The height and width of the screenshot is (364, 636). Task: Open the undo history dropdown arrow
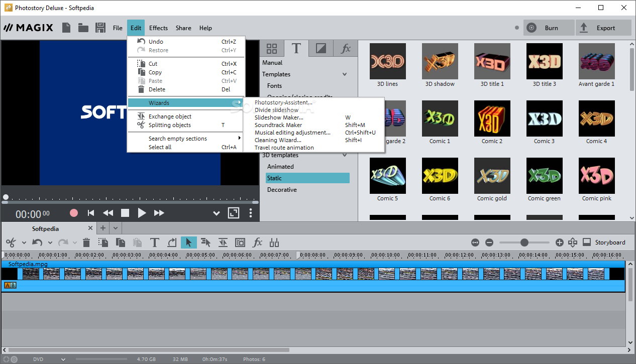click(50, 243)
